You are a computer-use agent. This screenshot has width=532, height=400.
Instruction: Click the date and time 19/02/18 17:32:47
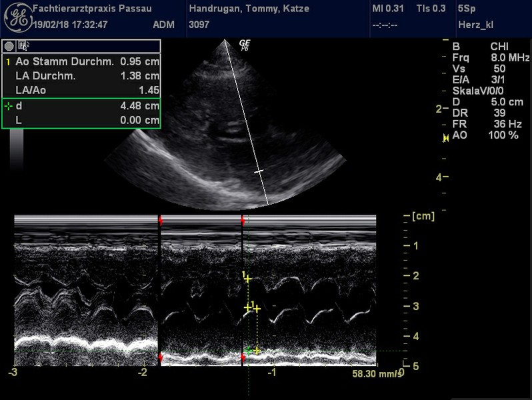[x=70, y=25]
